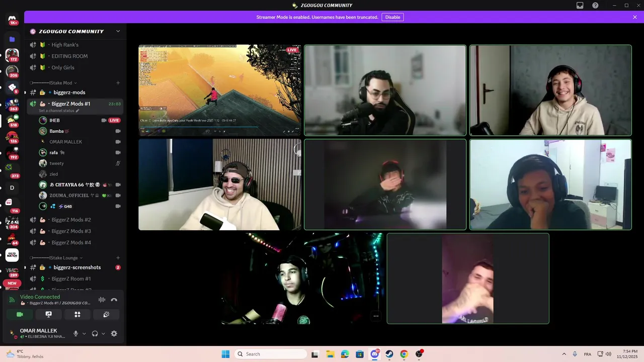This screenshot has width=644, height=362.
Task: Deafen with the headphones icon
Action: tap(95, 333)
